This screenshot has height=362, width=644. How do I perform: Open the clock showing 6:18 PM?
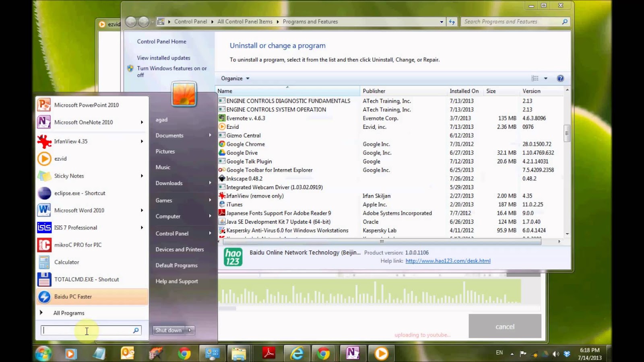pos(590,354)
